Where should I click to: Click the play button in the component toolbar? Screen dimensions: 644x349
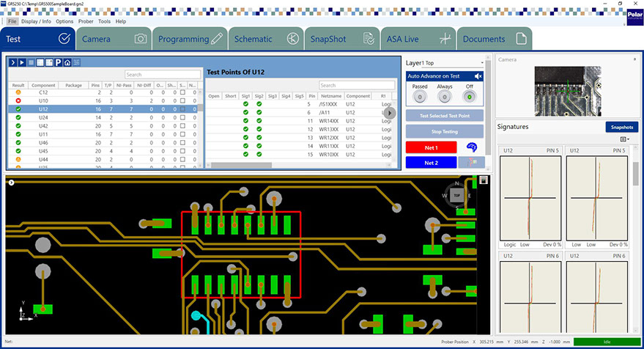(x=22, y=62)
